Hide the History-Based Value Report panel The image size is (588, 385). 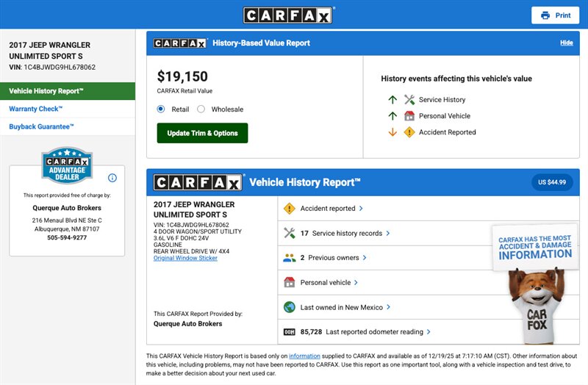(566, 43)
